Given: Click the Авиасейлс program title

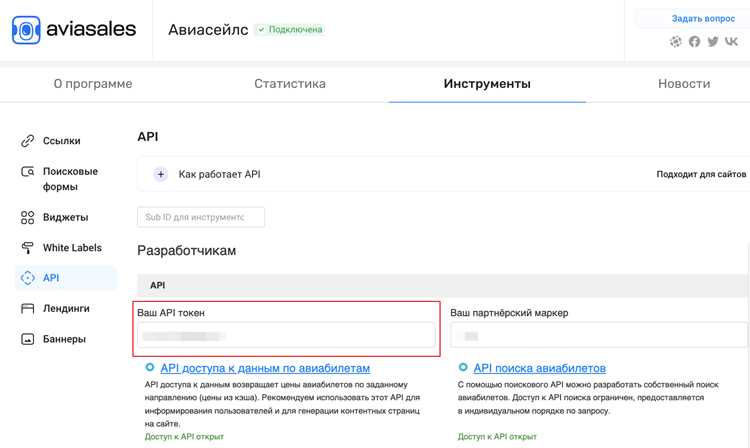Looking at the screenshot, I should (208, 30).
